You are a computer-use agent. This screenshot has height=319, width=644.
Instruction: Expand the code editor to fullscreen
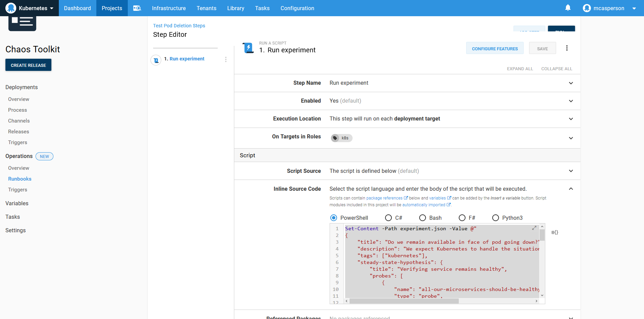534,228
